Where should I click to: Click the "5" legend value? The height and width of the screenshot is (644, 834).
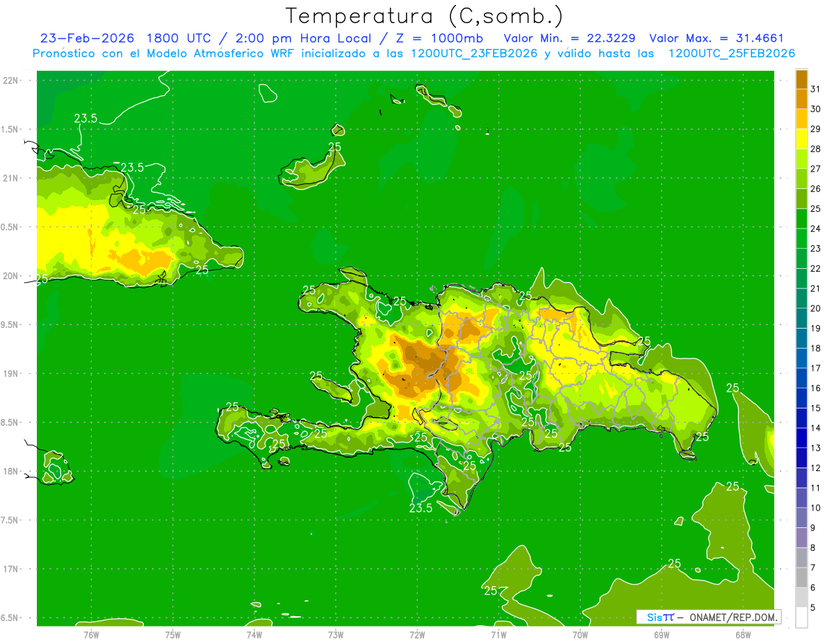click(x=812, y=609)
